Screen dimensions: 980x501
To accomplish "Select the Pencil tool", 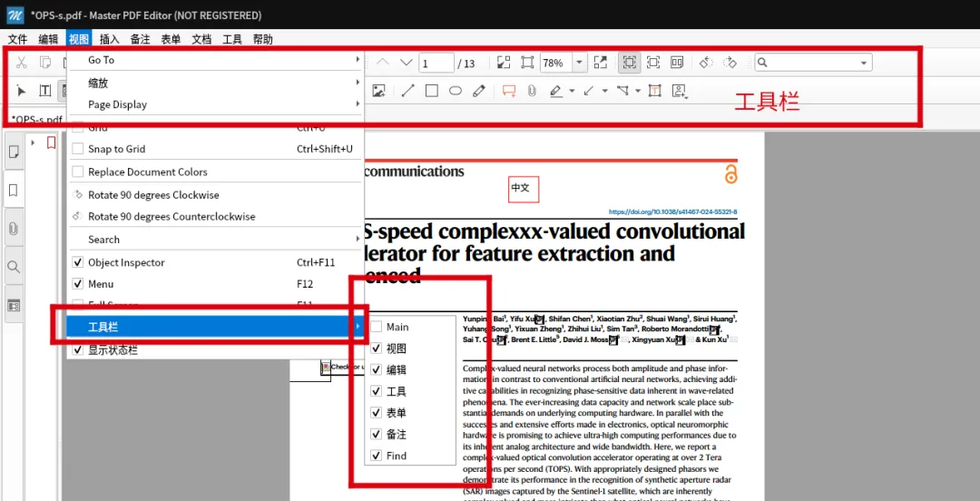I will [479, 92].
